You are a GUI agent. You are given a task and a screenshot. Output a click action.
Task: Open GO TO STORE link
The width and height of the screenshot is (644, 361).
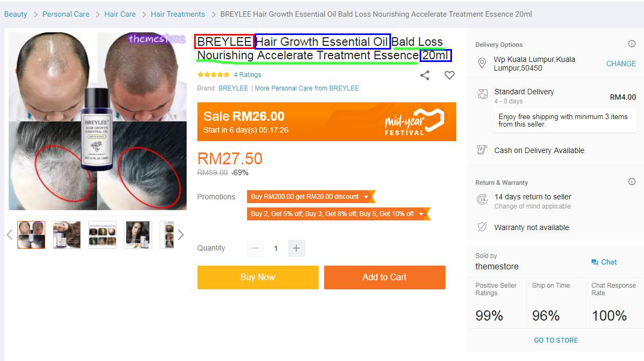point(556,340)
